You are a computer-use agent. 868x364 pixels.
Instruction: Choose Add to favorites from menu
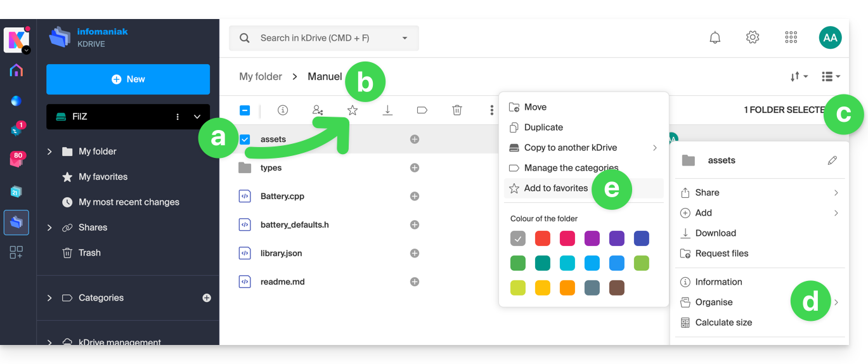pyautogui.click(x=555, y=188)
